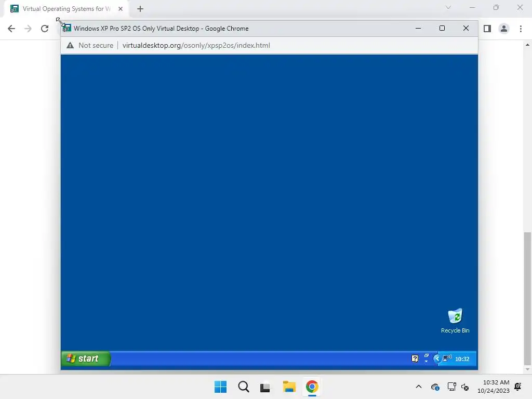Open a new Chrome tab
The width and height of the screenshot is (532, 399).
(x=140, y=9)
